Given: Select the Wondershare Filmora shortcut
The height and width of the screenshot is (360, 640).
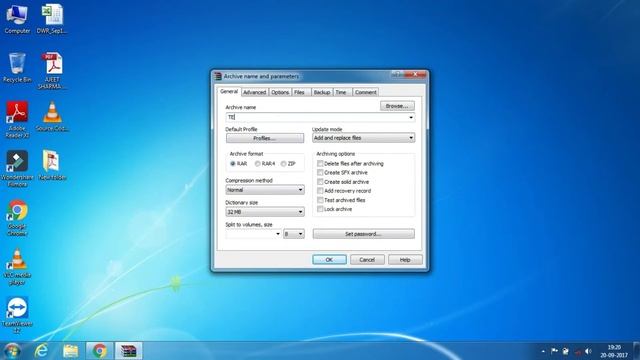Looking at the screenshot, I should coord(17,168).
